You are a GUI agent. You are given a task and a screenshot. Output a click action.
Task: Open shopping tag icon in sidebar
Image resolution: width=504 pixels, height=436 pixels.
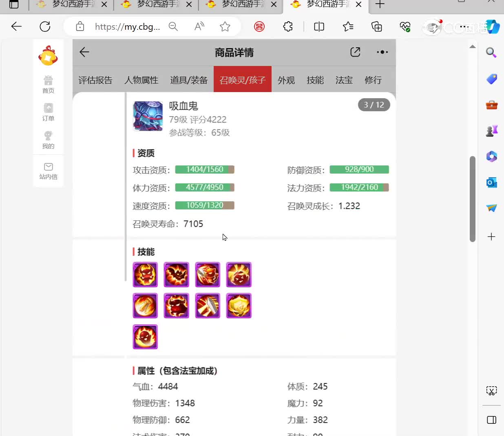(491, 79)
